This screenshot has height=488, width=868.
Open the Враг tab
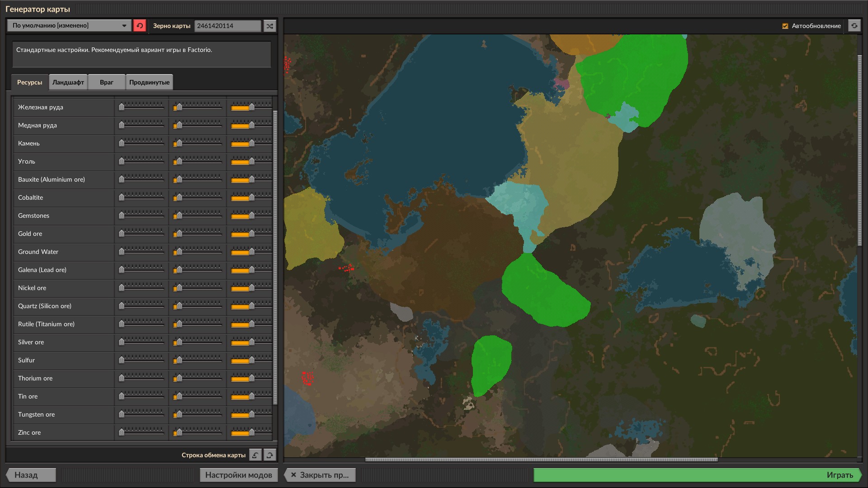[107, 82]
